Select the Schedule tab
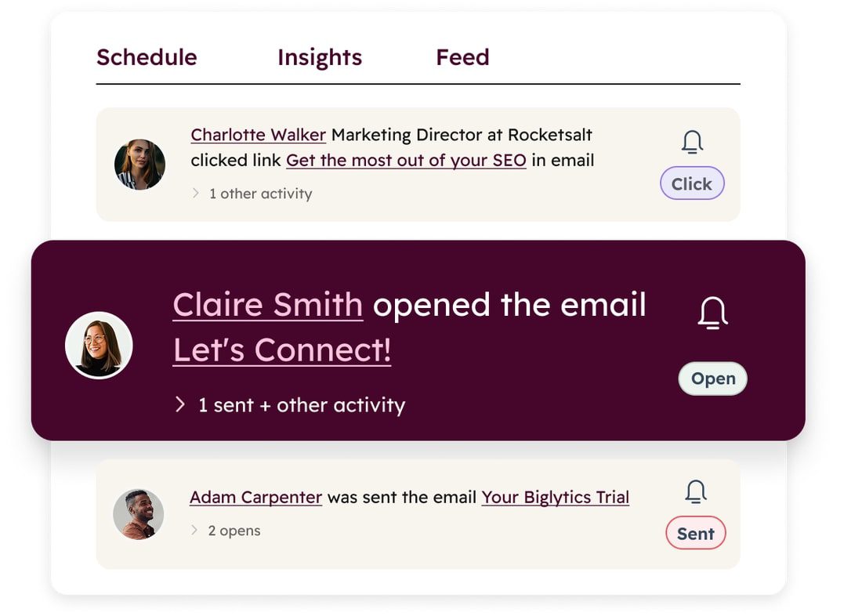 point(147,56)
